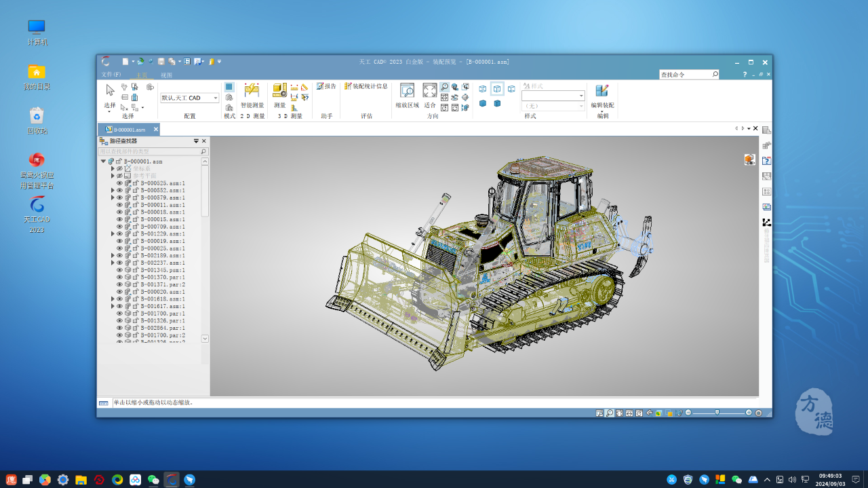This screenshot has width=868, height=488.
Task: Switch to the 主页 ribbon tab
Action: pyautogui.click(x=142, y=75)
